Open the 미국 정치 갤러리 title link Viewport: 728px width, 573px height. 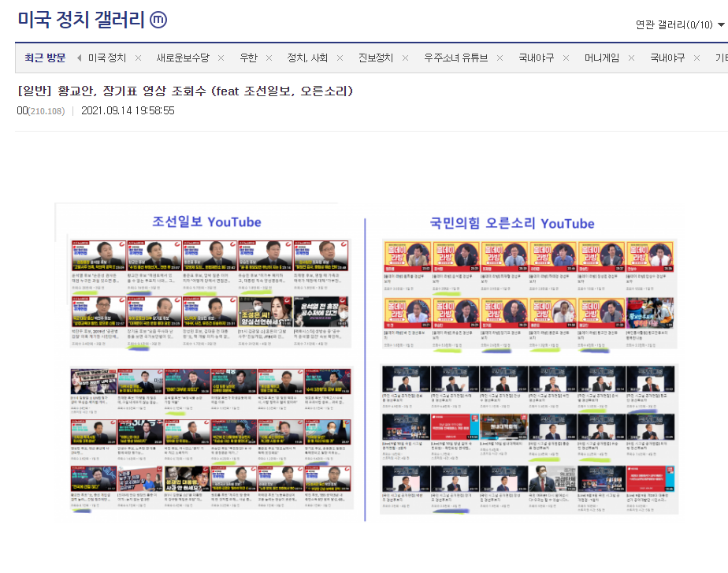(81, 20)
